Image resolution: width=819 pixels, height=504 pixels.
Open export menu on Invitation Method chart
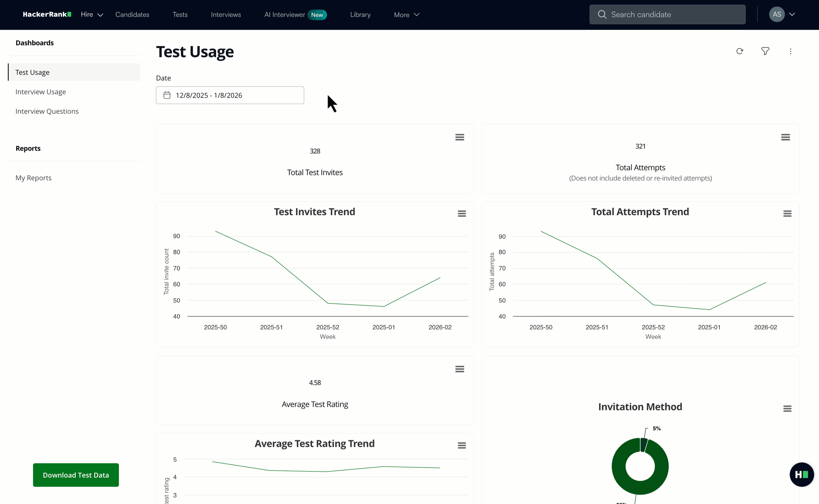coord(787,408)
